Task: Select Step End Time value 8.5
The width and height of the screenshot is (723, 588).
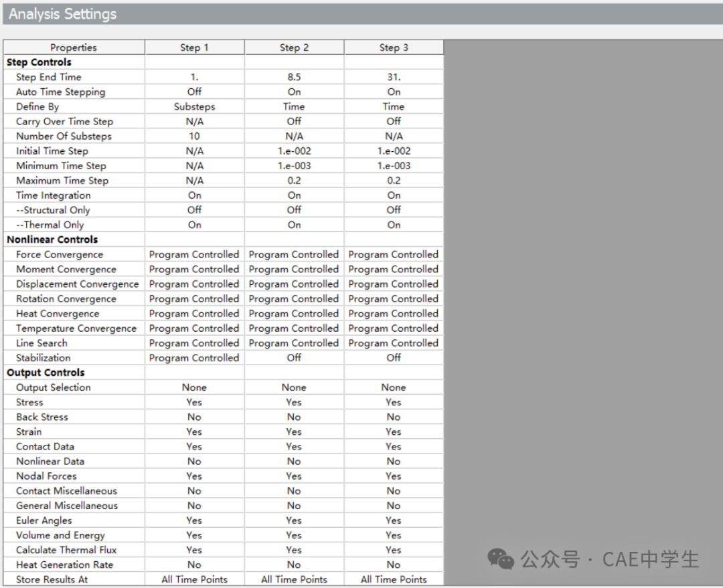Action: click(x=294, y=77)
